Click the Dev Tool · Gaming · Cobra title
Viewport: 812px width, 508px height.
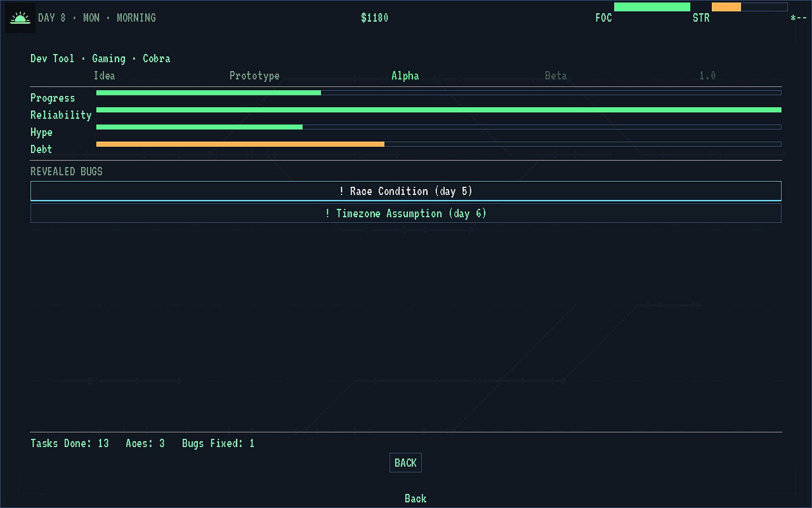tap(100, 59)
